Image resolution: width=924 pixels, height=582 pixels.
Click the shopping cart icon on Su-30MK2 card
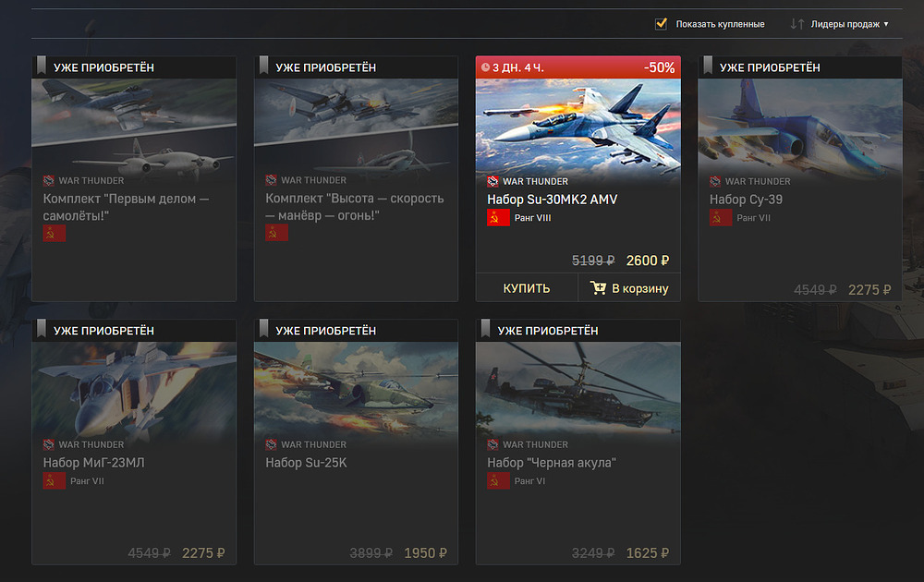(598, 287)
